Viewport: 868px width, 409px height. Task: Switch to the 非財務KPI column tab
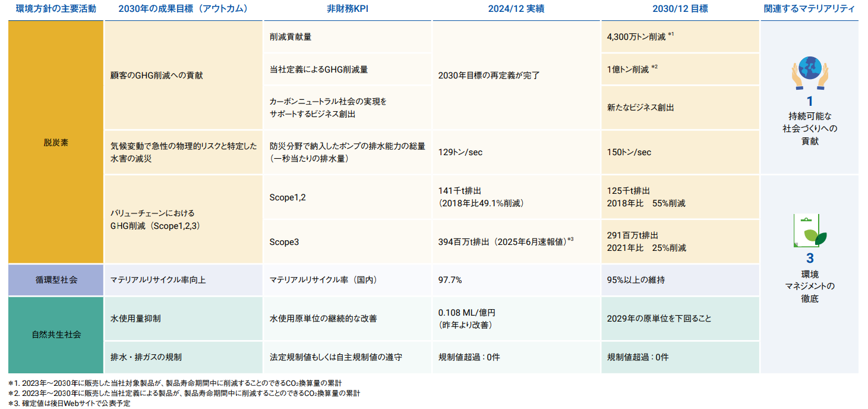pyautogui.click(x=347, y=8)
